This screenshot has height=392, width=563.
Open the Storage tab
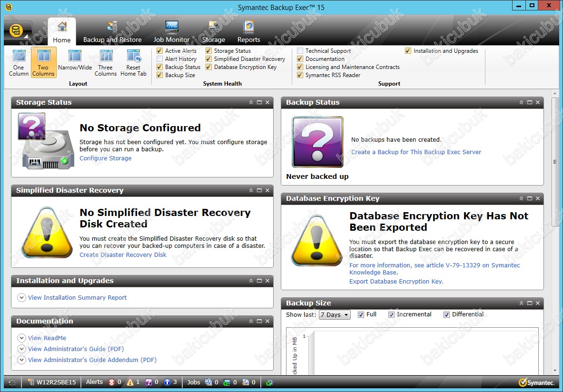[214, 31]
